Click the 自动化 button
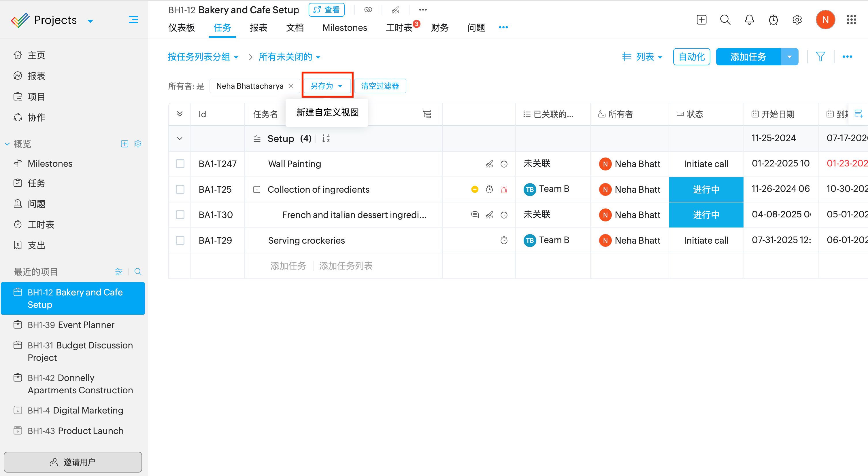The height and width of the screenshot is (476, 868). (x=691, y=57)
